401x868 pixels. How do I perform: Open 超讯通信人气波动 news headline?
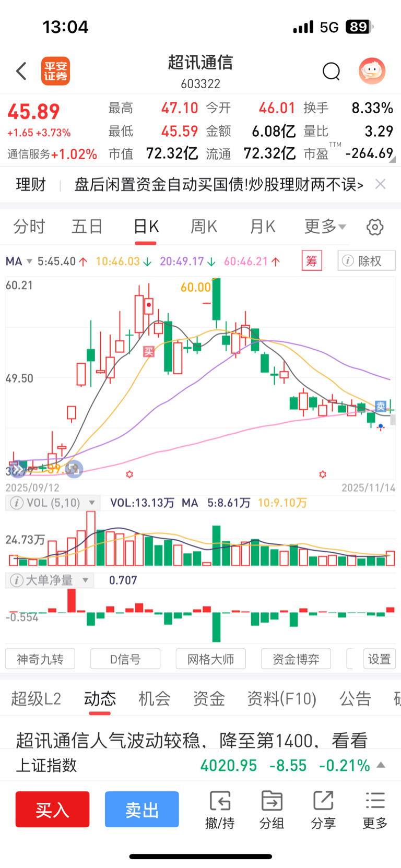point(192,740)
